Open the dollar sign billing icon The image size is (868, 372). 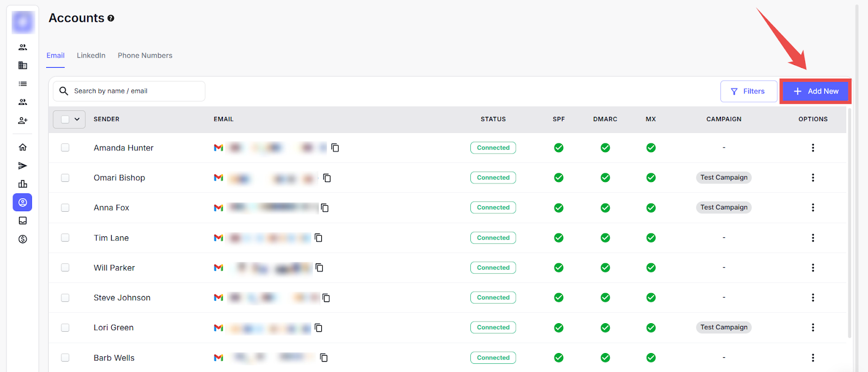[23, 239]
